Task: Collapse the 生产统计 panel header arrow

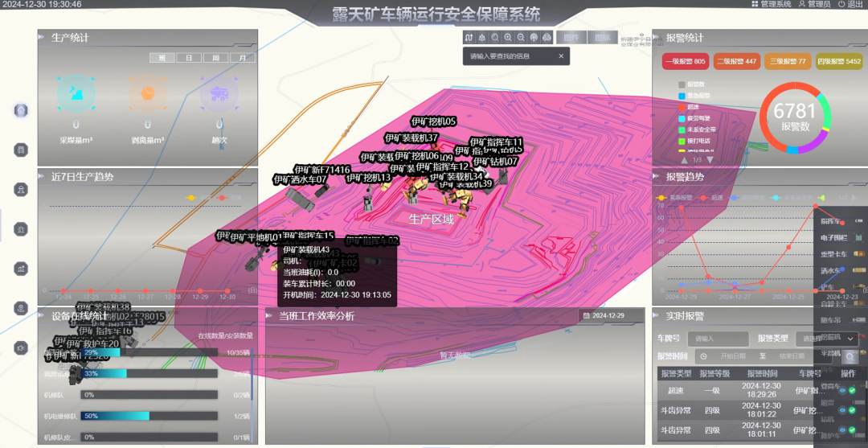Action: click(42, 37)
